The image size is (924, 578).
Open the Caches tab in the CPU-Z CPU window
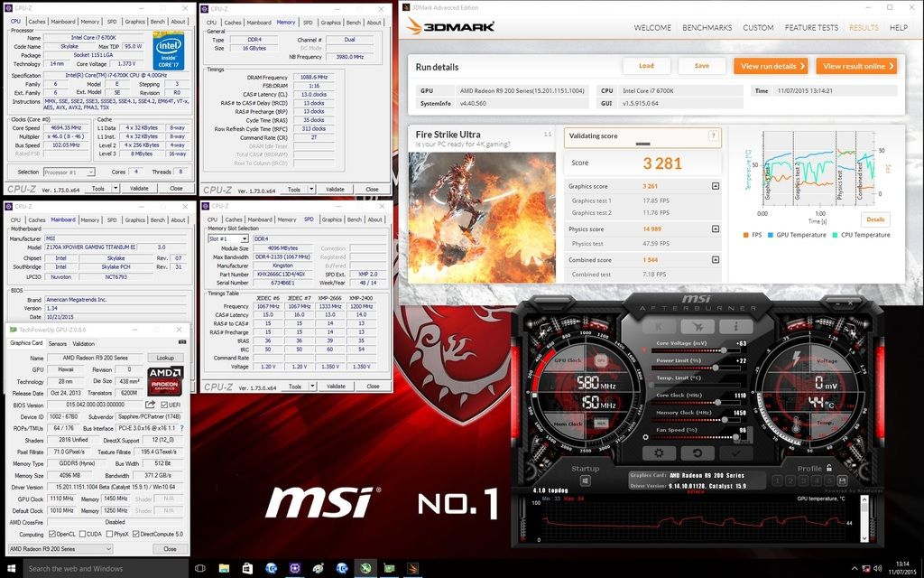coord(36,22)
